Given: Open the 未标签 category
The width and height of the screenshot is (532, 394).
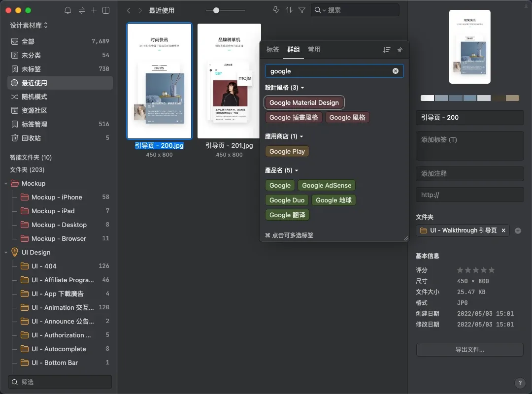Looking at the screenshot, I should tap(60, 69).
